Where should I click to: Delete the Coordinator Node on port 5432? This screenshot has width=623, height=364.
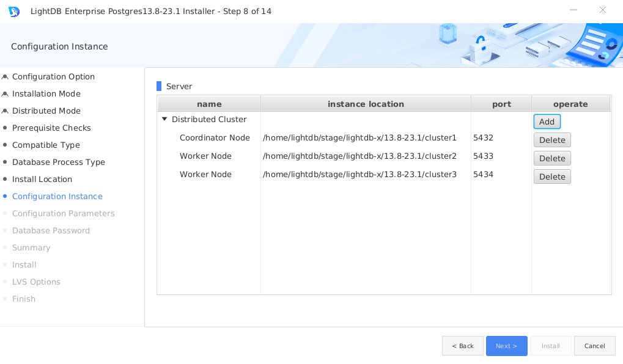[552, 140]
